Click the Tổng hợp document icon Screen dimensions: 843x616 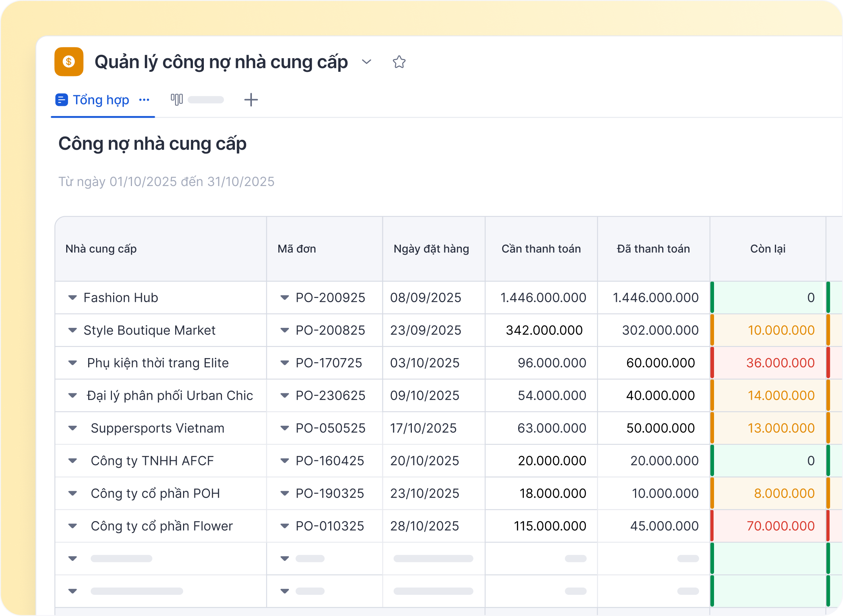[62, 100]
